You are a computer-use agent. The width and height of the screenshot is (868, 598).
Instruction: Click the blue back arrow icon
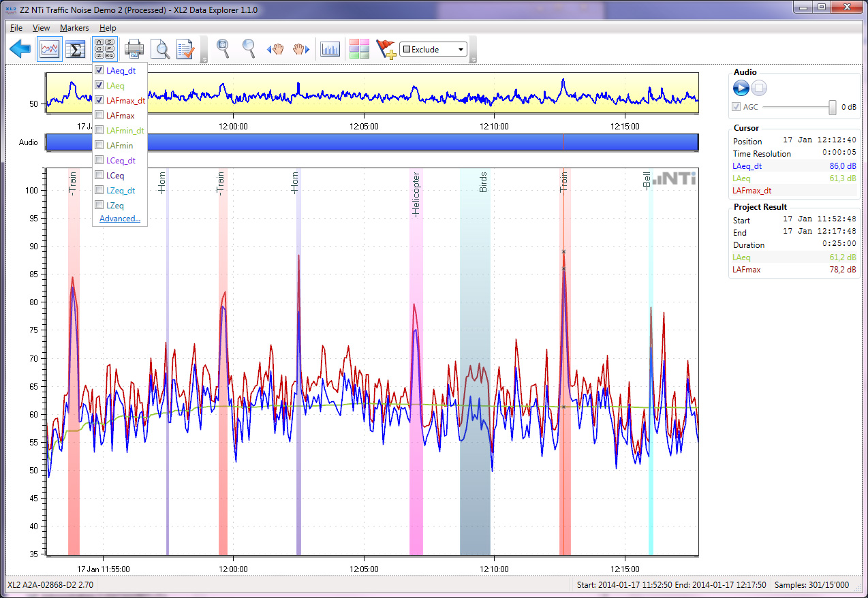pyautogui.click(x=21, y=49)
